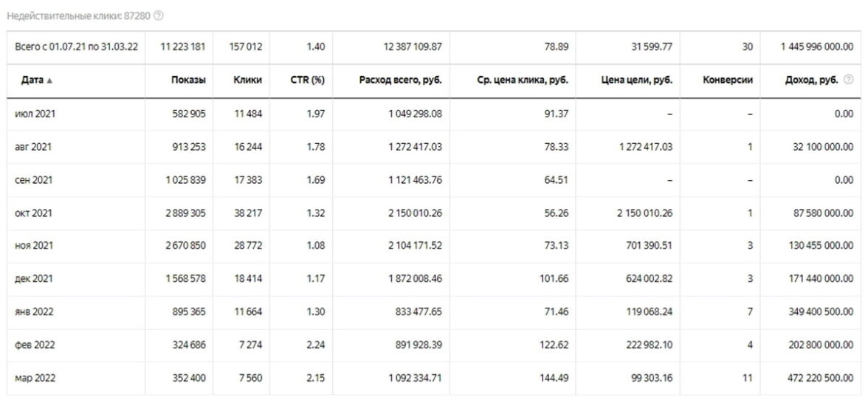Select the мар 2022 row date
This screenshot has width=868, height=400.
coord(34,378)
